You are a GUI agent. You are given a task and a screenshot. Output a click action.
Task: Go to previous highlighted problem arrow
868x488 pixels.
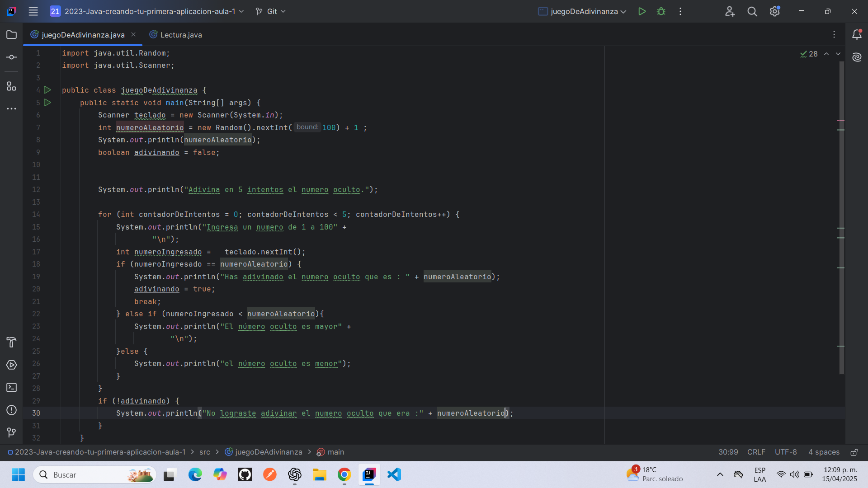tap(826, 54)
